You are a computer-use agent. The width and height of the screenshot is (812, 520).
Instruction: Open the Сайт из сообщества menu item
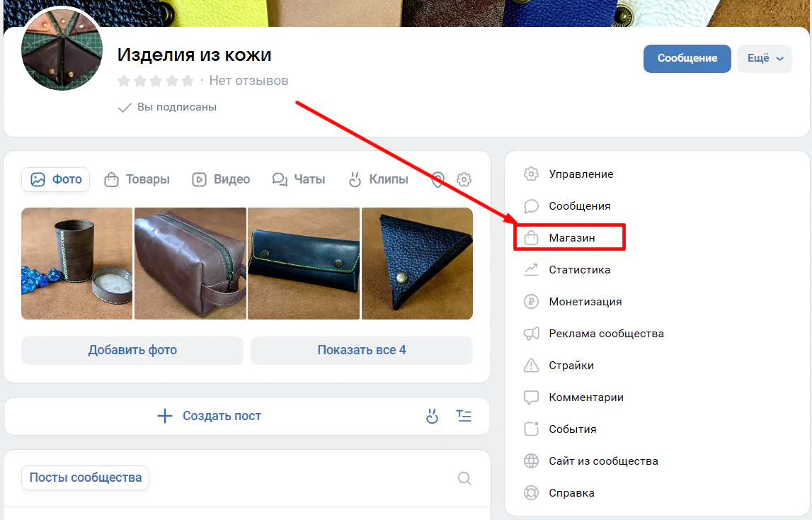[603, 461]
